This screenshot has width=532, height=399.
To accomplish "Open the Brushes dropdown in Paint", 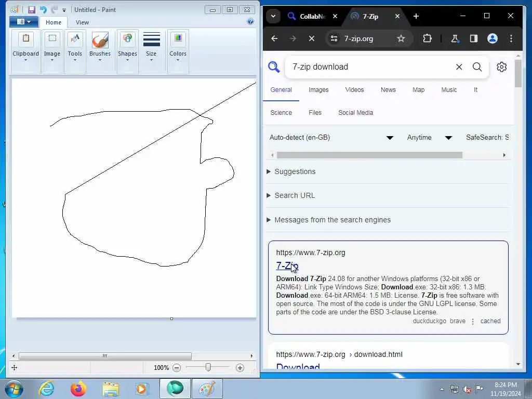I will (100, 51).
